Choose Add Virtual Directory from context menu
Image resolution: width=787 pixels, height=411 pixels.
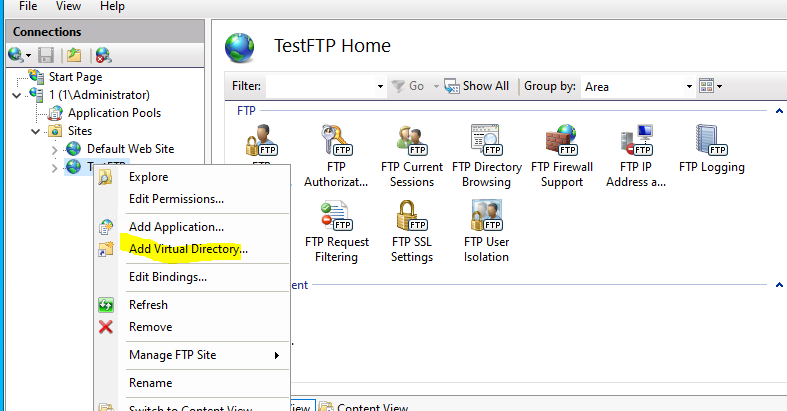pyautogui.click(x=192, y=249)
